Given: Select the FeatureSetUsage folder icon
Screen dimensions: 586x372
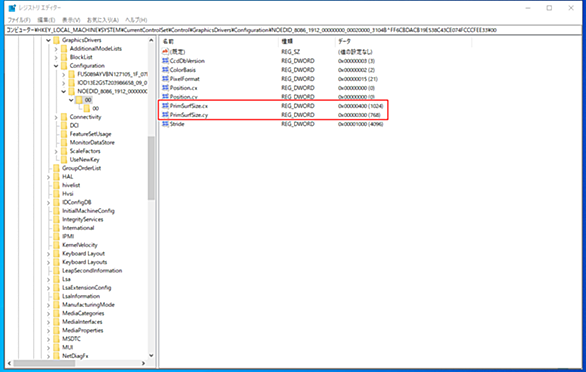Looking at the screenshot, I should (x=64, y=134).
